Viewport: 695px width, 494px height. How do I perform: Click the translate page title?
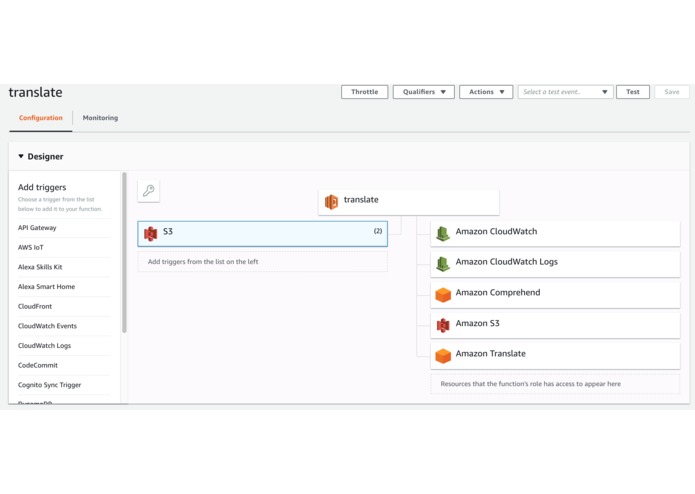pos(35,92)
